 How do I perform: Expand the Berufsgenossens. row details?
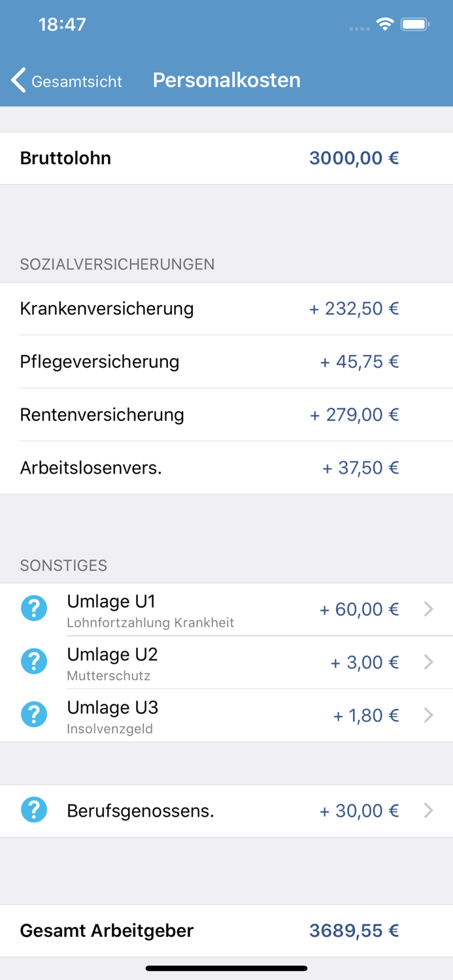click(428, 810)
